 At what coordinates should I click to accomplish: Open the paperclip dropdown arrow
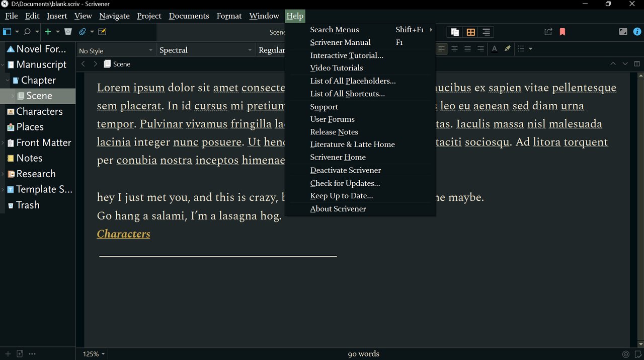pyautogui.click(x=92, y=32)
